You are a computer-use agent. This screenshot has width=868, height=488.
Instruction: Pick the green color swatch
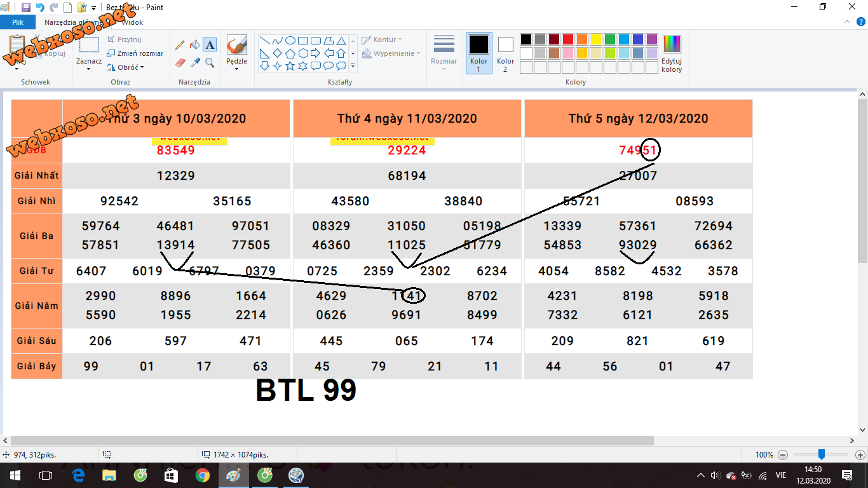point(609,39)
